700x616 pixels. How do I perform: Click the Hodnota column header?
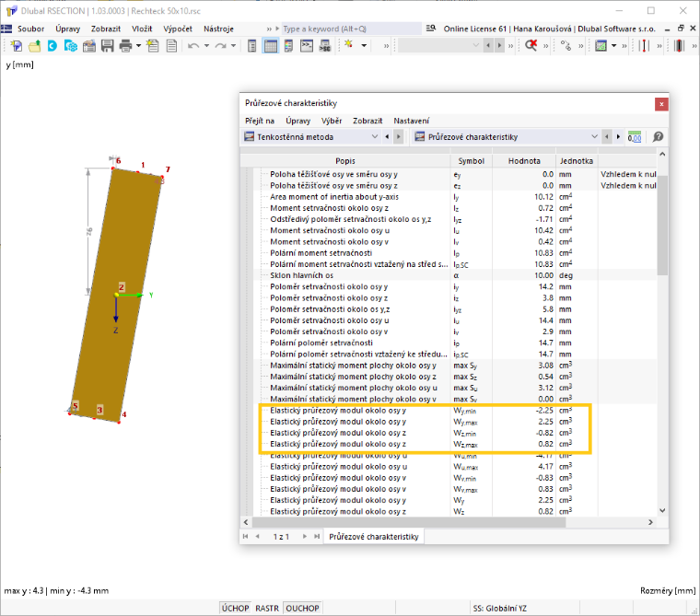[524, 161]
